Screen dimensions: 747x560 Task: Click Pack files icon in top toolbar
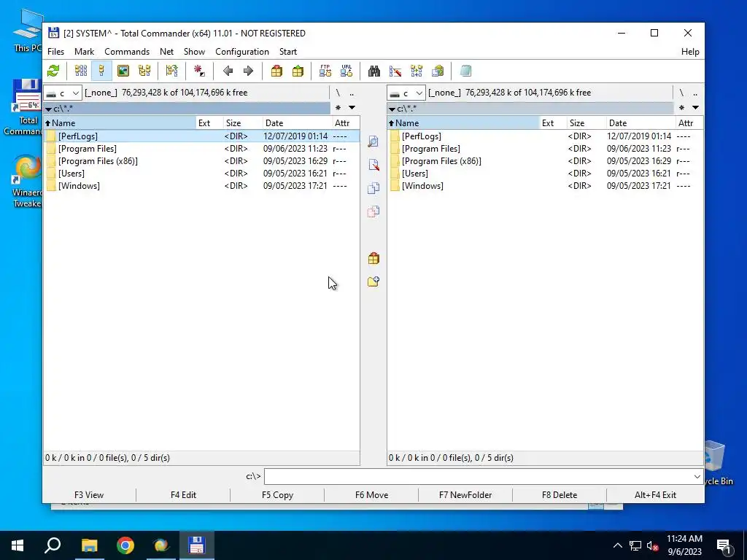276,71
